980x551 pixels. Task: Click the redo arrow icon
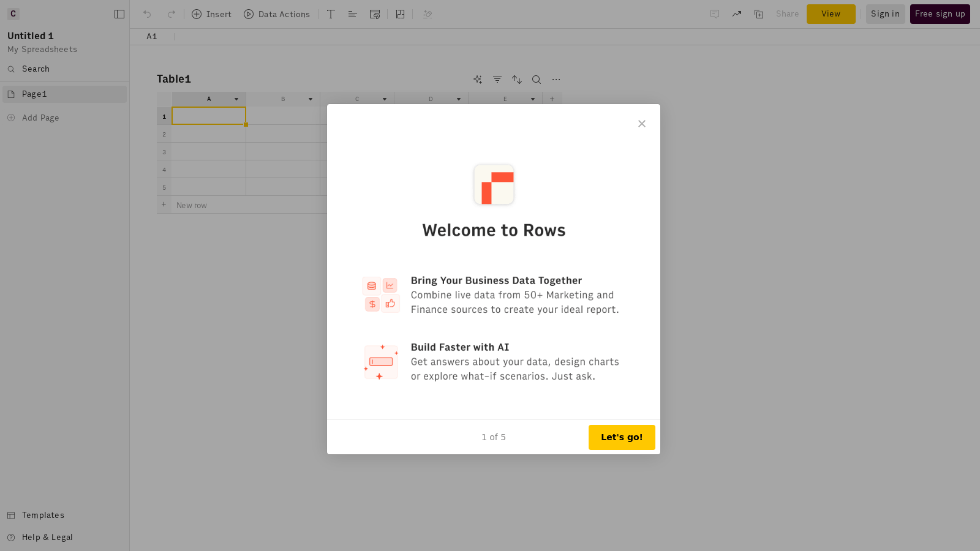[x=171, y=14]
